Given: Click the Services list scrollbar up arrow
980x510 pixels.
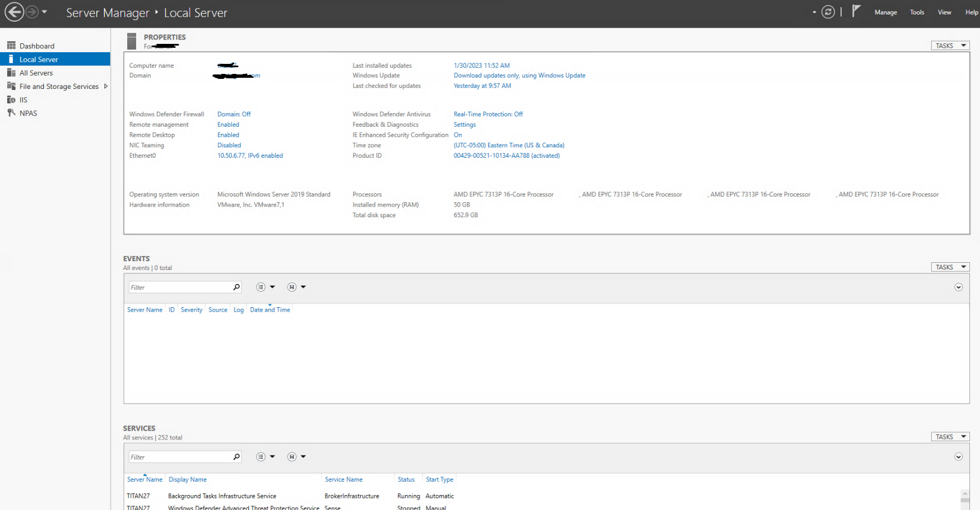Looking at the screenshot, I should (x=965, y=493).
